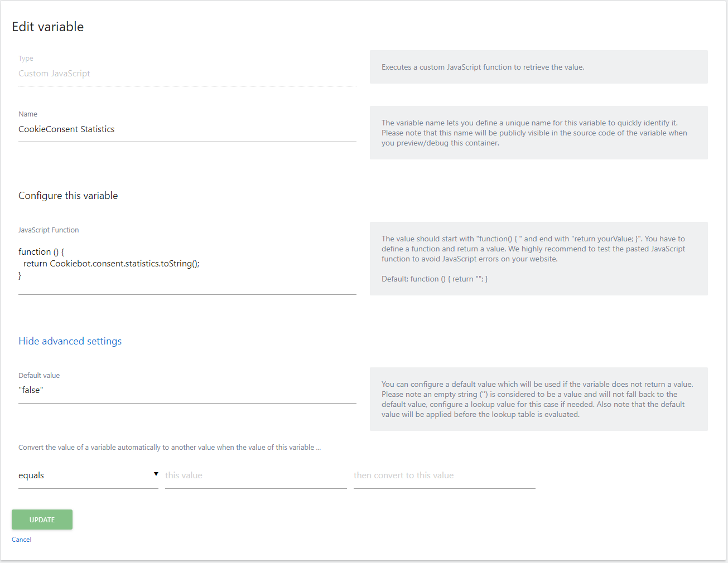The width and height of the screenshot is (728, 563).
Task: Select the equals dropdown text
Action: pyautogui.click(x=31, y=475)
